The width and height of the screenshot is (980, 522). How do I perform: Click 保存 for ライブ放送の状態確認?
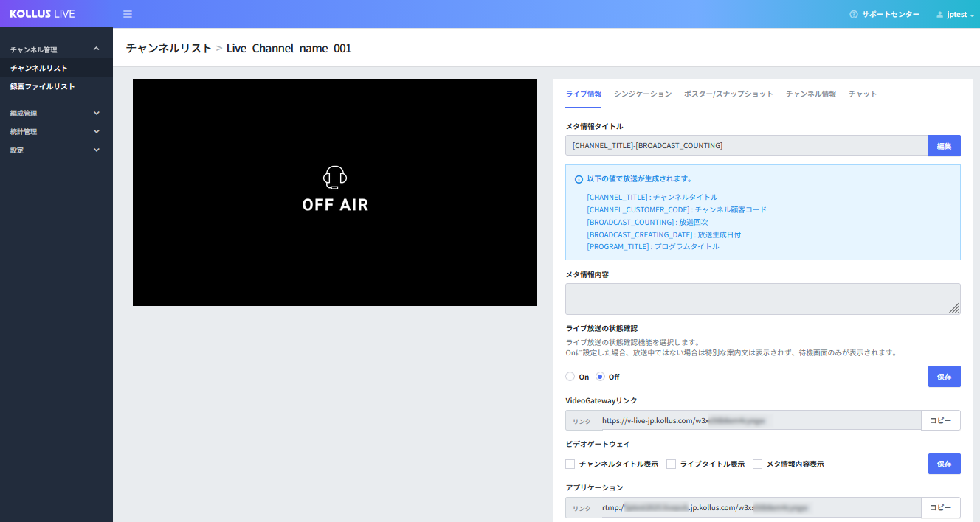click(x=944, y=377)
